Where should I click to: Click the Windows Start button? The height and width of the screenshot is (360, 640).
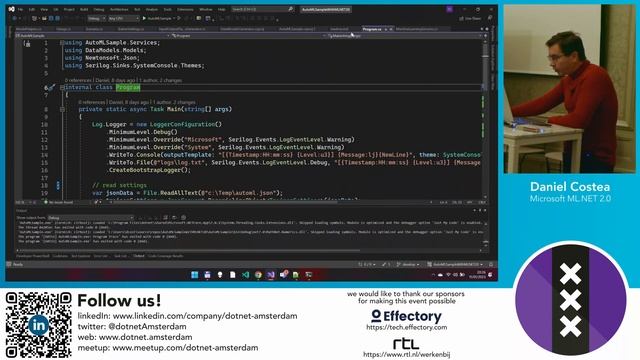tap(195, 275)
